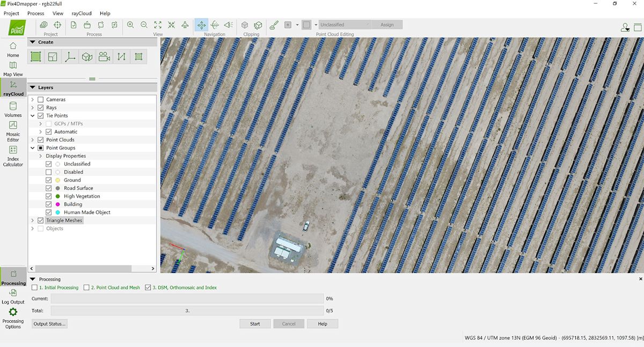Open Processing Options via the gear icon
This screenshot has width=644, height=347.
point(13,314)
